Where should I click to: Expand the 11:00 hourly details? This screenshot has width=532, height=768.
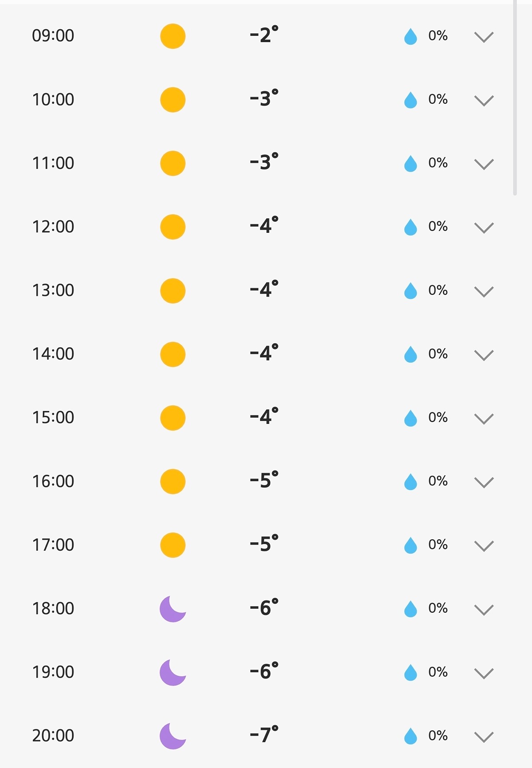click(484, 164)
